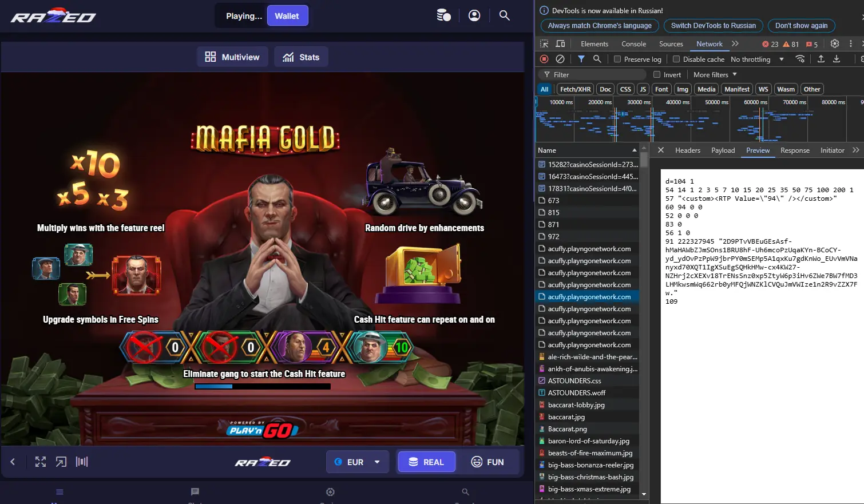Check the Invert filter checkbox
The width and height of the screenshot is (864, 504).
click(657, 74)
